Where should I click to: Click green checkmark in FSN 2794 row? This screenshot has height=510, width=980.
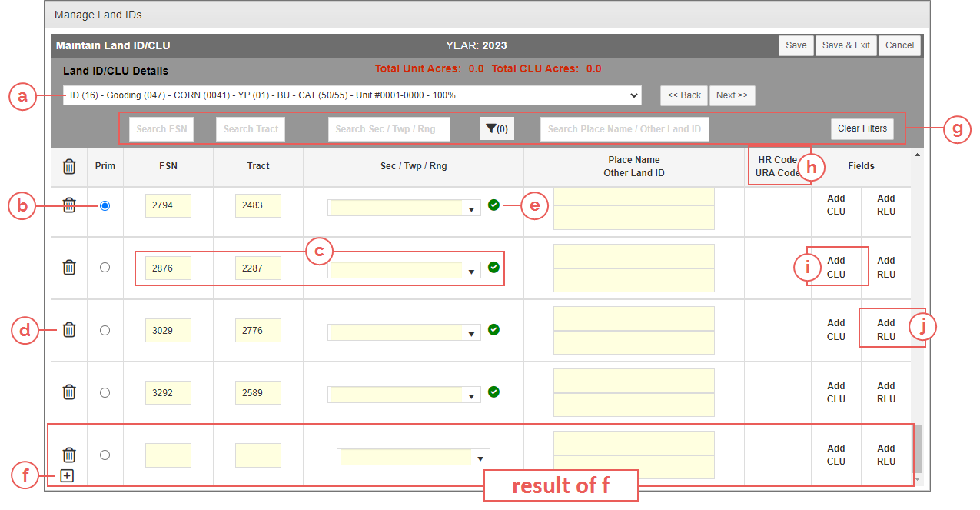point(493,205)
